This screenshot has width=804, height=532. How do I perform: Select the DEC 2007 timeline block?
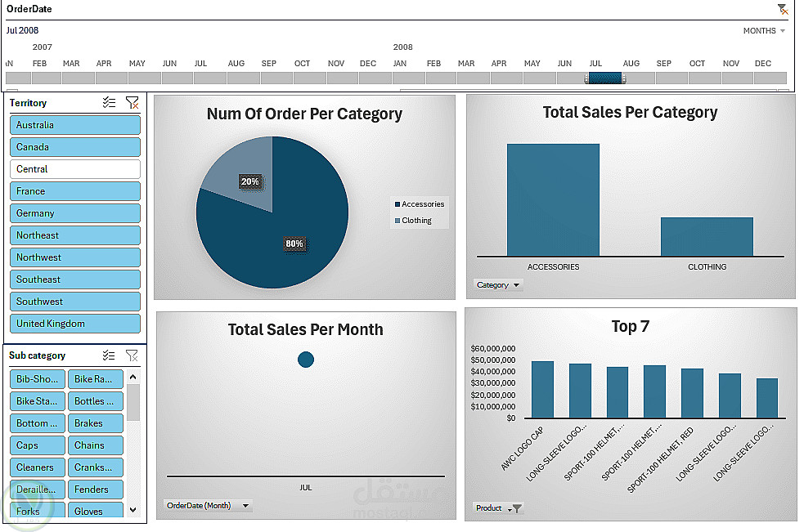375,78
